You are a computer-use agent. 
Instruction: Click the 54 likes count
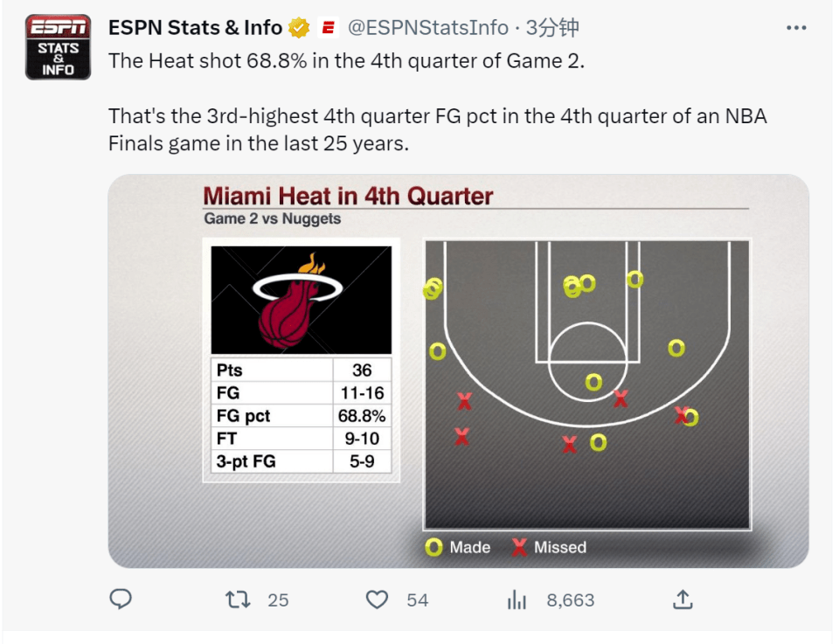(x=418, y=600)
